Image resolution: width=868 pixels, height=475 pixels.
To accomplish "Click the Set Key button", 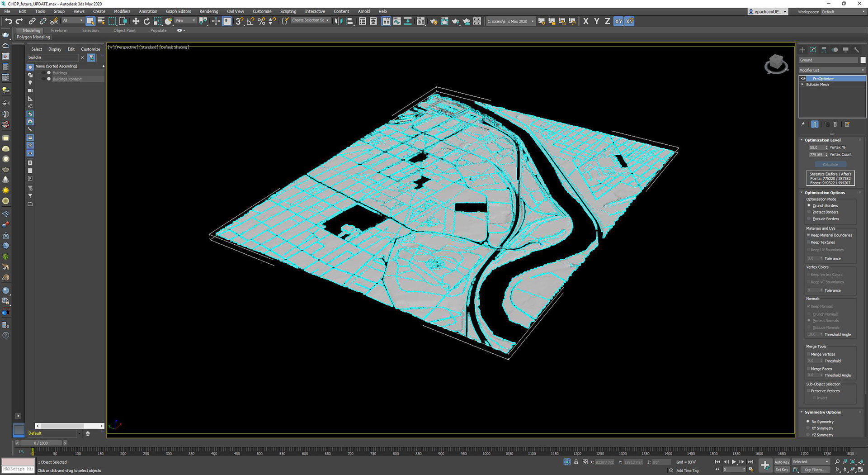I will tap(782, 470).
